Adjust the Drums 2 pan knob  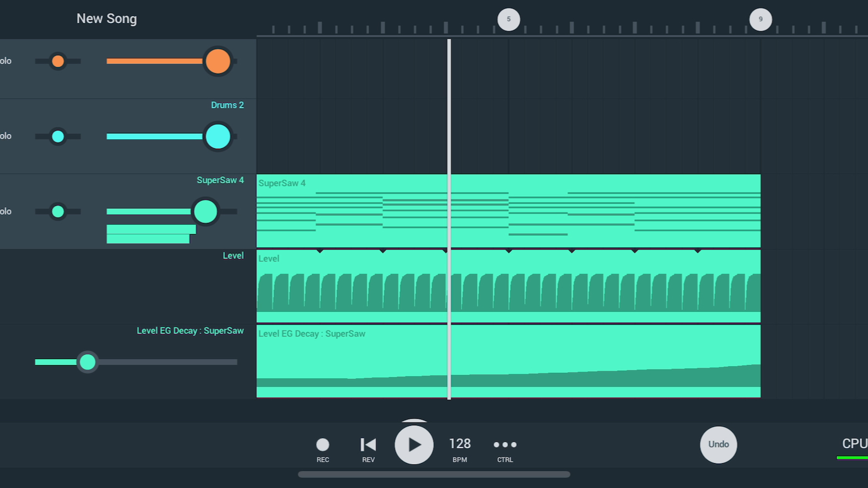click(58, 137)
